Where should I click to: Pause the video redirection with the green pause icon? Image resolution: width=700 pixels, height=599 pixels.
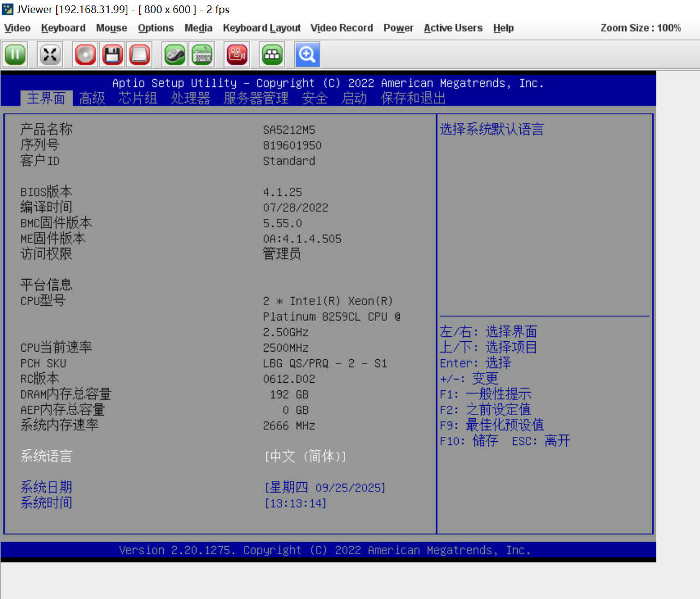pos(15,55)
